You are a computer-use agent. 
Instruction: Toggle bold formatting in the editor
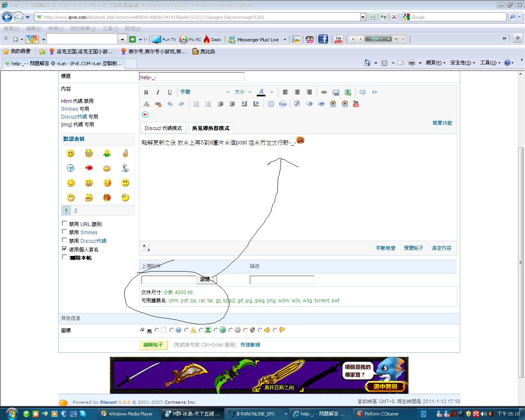(x=146, y=92)
